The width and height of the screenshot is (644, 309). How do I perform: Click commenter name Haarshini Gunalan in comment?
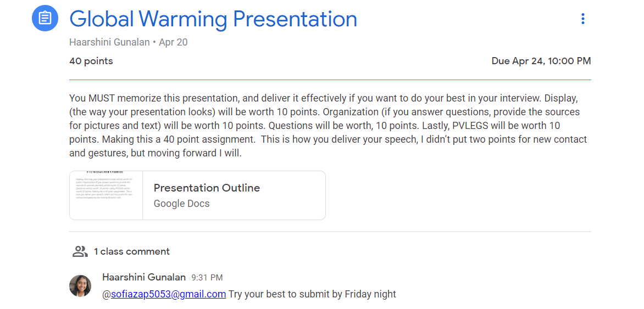click(144, 277)
